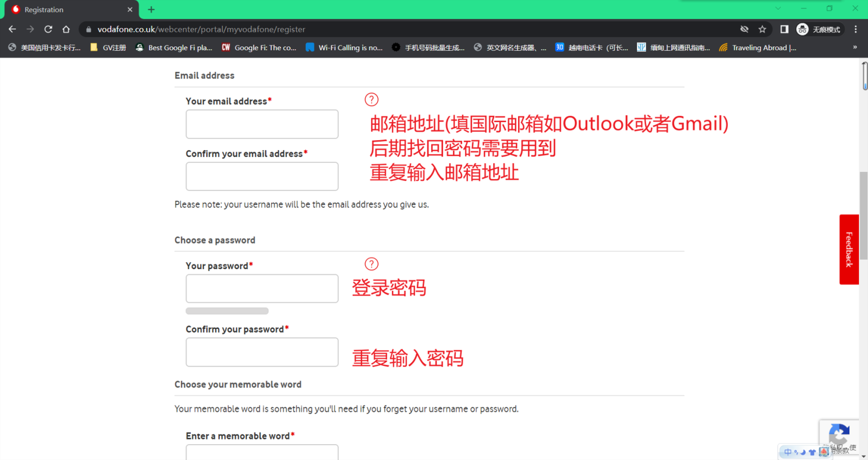Expand hidden bookmarks via the » chevron
Viewport: 868px width, 460px height.
[854, 47]
